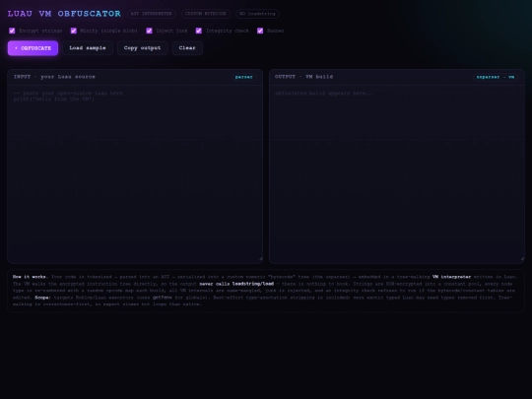Click the AST INTERPRETER badge
This screenshot has width=532, height=399.
tap(152, 14)
